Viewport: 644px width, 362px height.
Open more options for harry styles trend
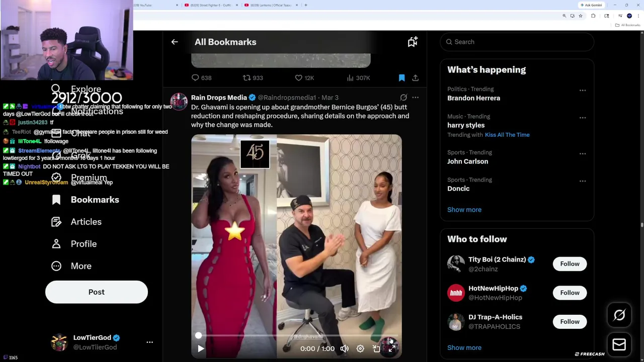point(583,118)
